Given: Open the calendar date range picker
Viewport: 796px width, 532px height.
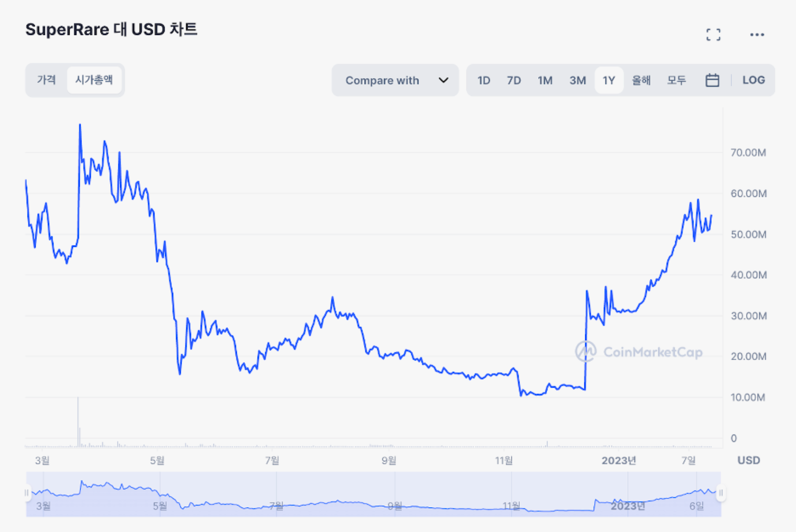Looking at the screenshot, I should point(712,80).
